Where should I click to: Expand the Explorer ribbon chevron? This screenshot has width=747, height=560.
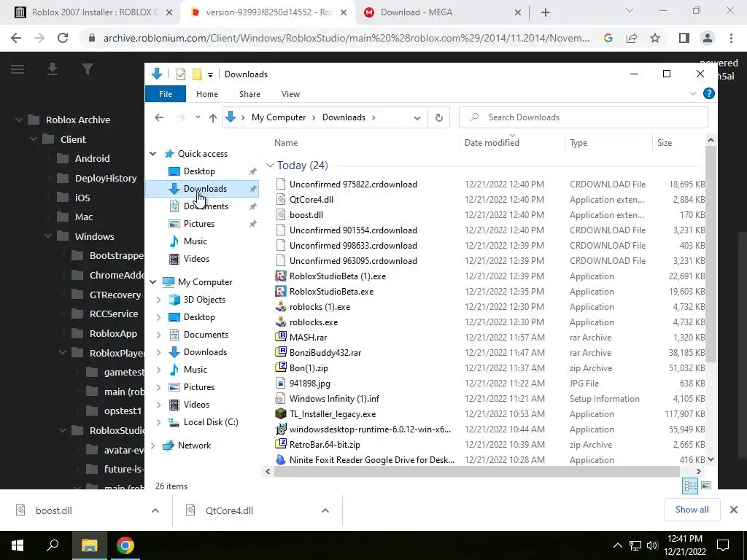(x=693, y=94)
